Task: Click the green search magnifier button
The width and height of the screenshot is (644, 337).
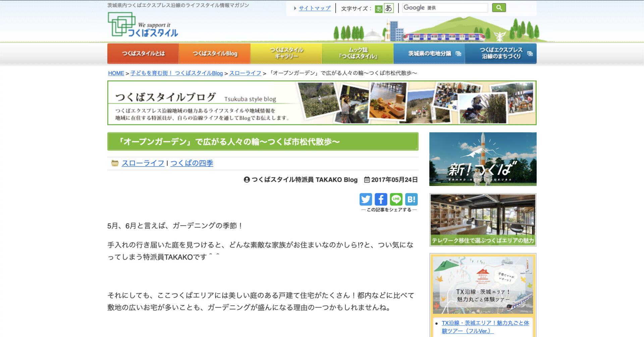Action: pos(499,8)
